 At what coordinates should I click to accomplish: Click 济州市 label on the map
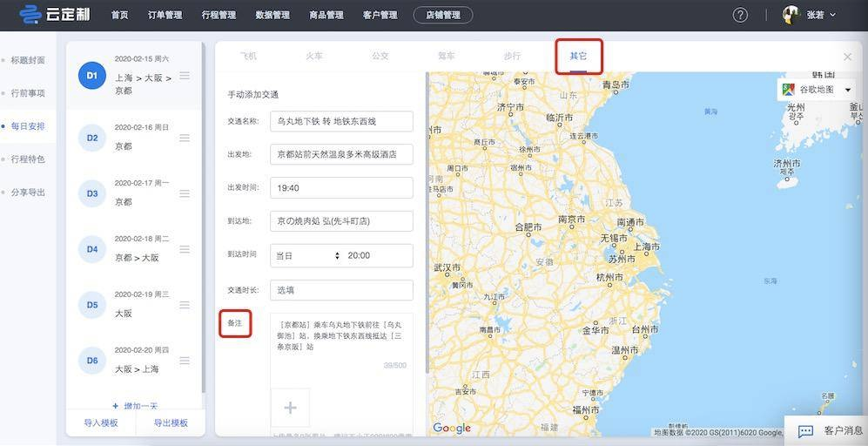pyautogui.click(x=787, y=164)
